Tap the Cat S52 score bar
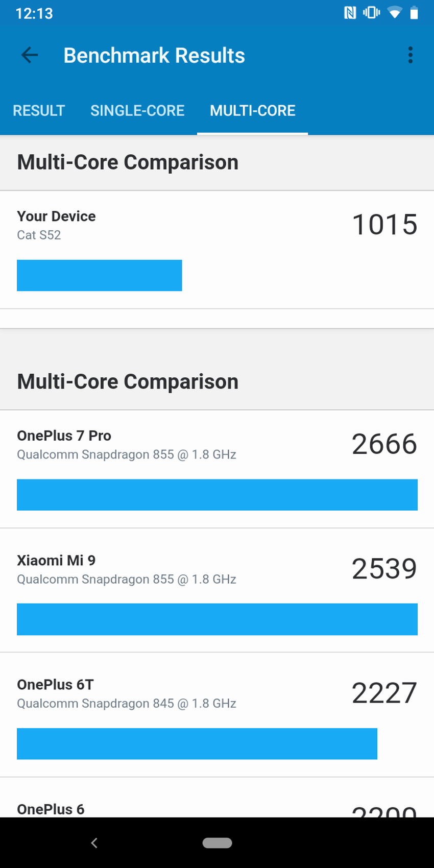This screenshot has height=868, width=434. (100, 276)
